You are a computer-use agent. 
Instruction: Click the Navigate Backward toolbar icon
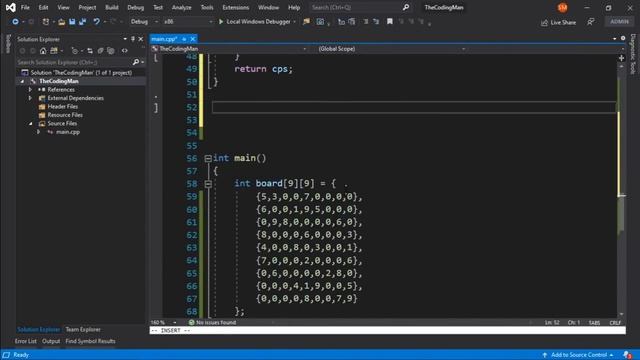15,22
